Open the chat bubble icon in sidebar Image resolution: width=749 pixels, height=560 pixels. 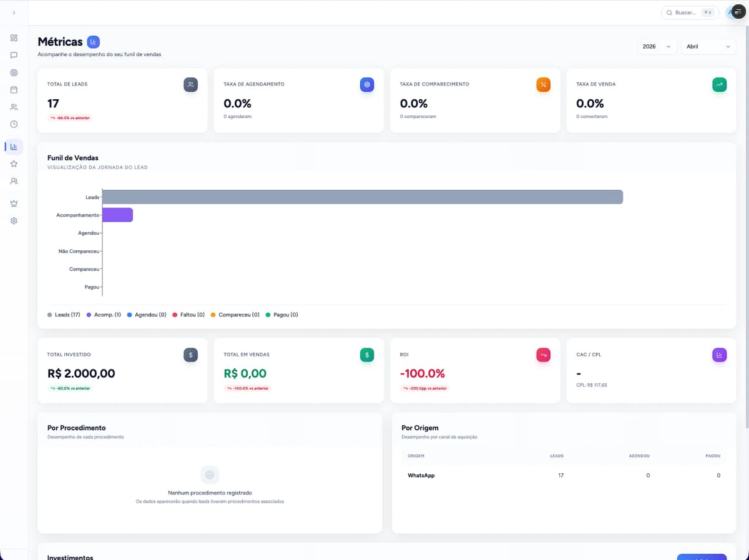pyautogui.click(x=14, y=55)
